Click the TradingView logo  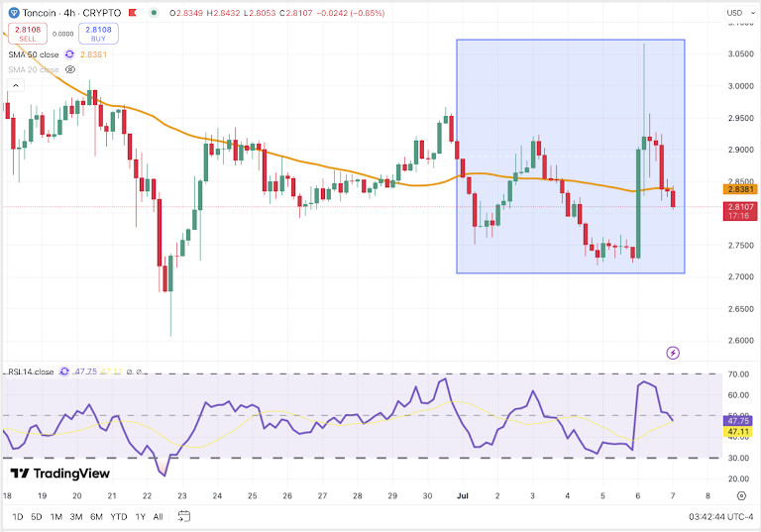click(x=60, y=474)
